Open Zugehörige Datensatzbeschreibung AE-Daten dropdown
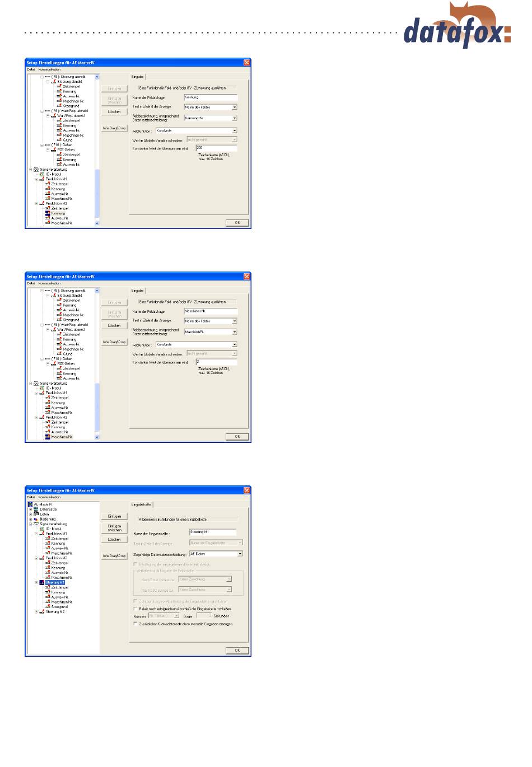Screen dimensions: 532x767 (x=240, y=554)
